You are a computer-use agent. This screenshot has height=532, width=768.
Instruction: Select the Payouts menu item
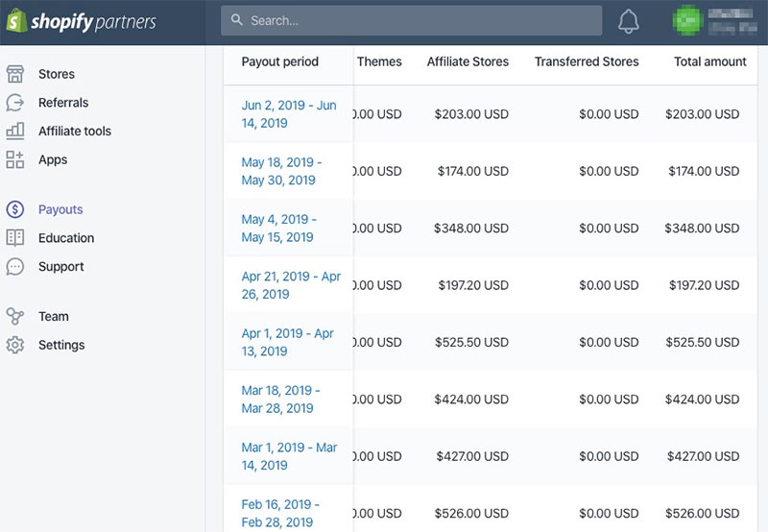tap(60, 209)
